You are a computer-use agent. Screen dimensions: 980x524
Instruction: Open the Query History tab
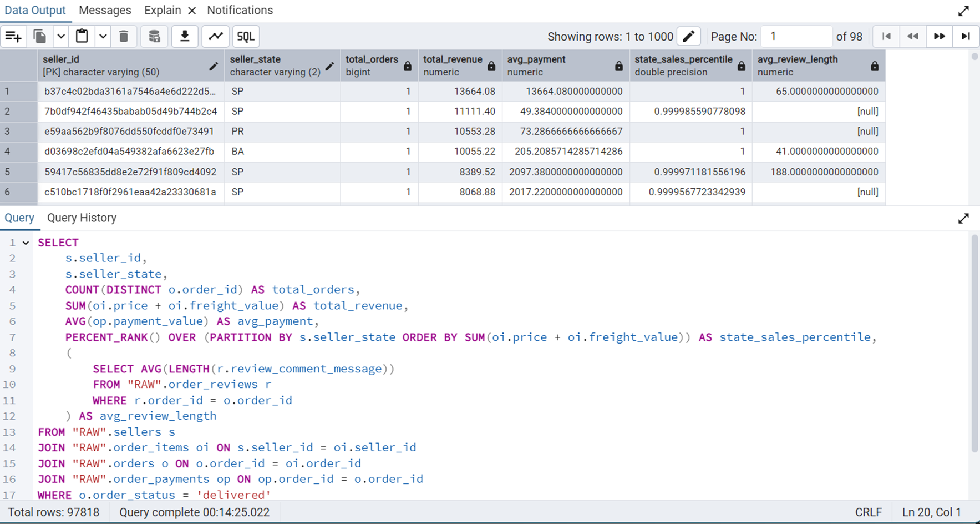point(82,218)
